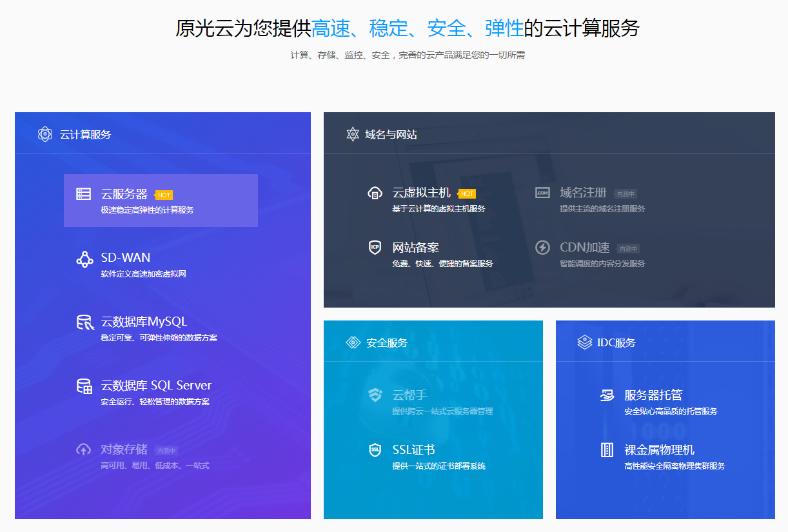This screenshot has width=788, height=532.
Task: Click the CDN加速 lightning icon
Action: (542, 248)
